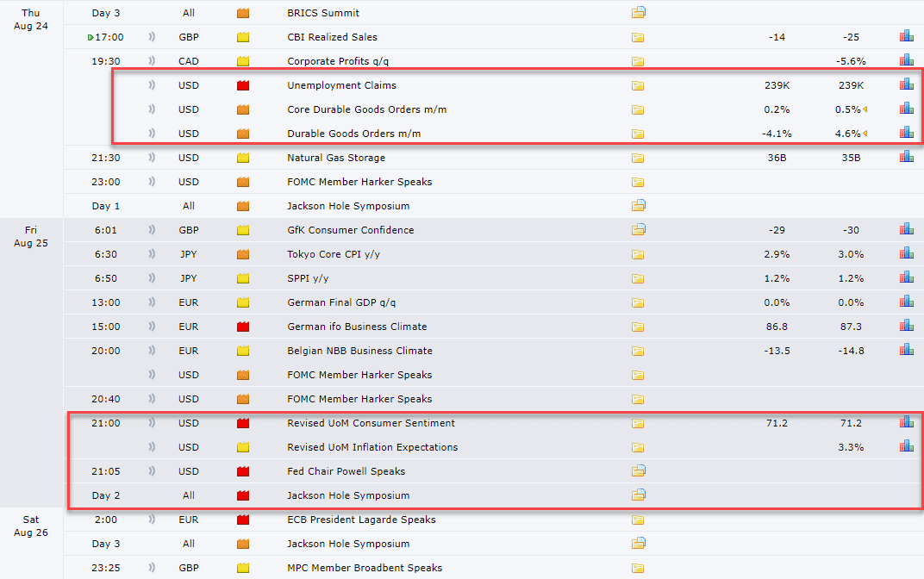Expand details for German Final GDP q/q

pyautogui.click(x=638, y=302)
